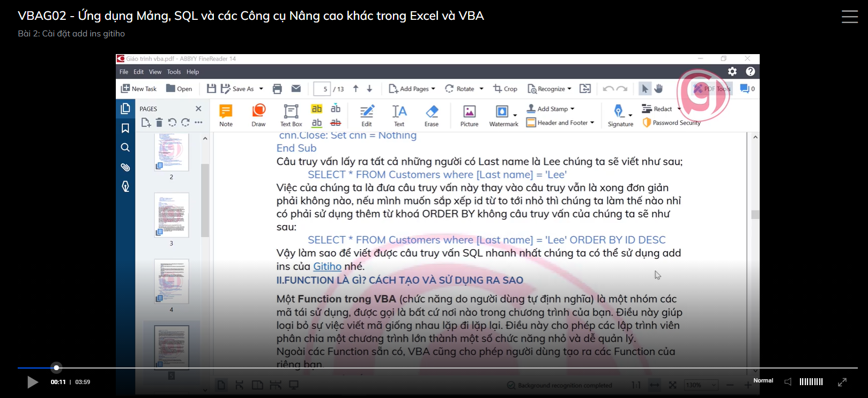Insert a Picture
This screenshot has width=868, height=398.
point(469,116)
